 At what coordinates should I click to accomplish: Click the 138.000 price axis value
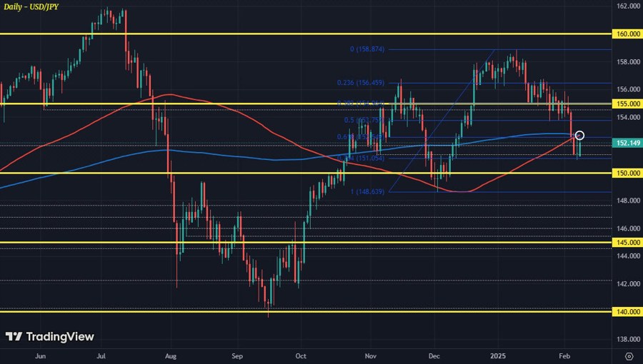coord(628,340)
